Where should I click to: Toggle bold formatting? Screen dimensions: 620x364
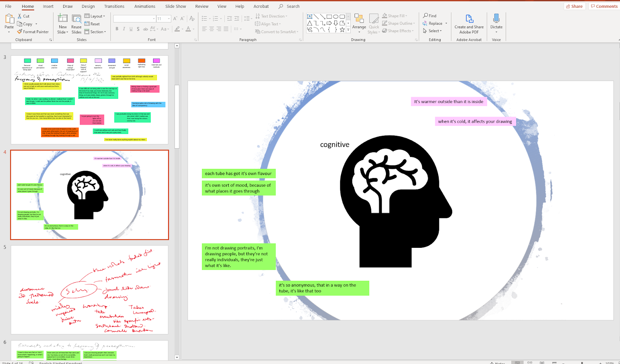point(117,29)
